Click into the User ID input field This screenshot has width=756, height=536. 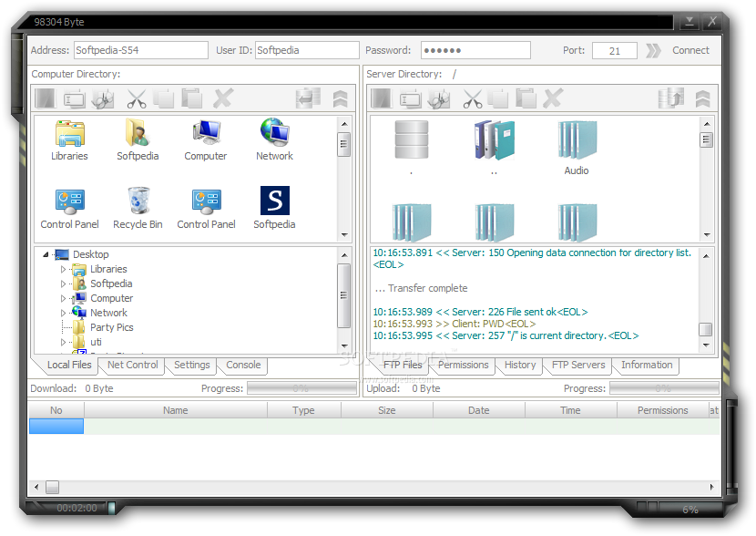[x=307, y=50]
